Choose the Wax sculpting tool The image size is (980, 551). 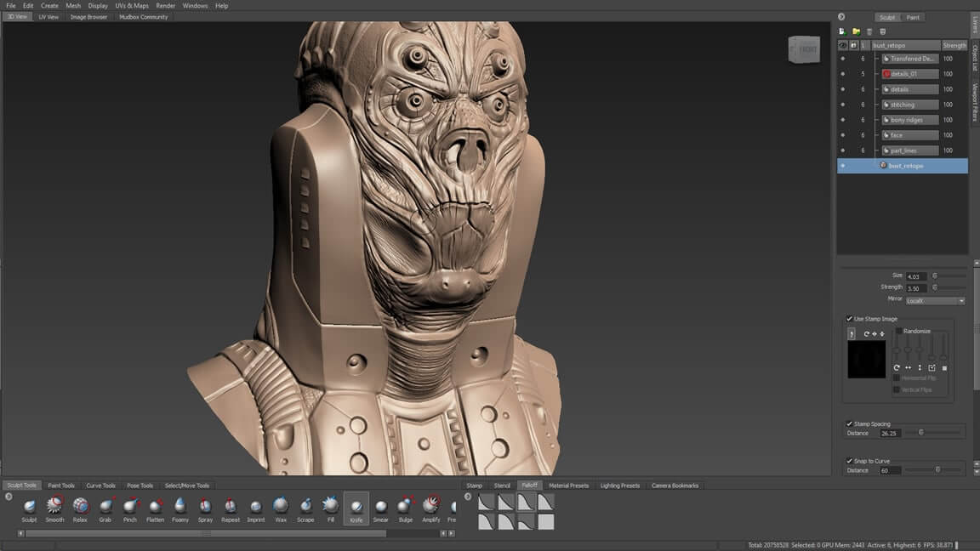coord(280,507)
